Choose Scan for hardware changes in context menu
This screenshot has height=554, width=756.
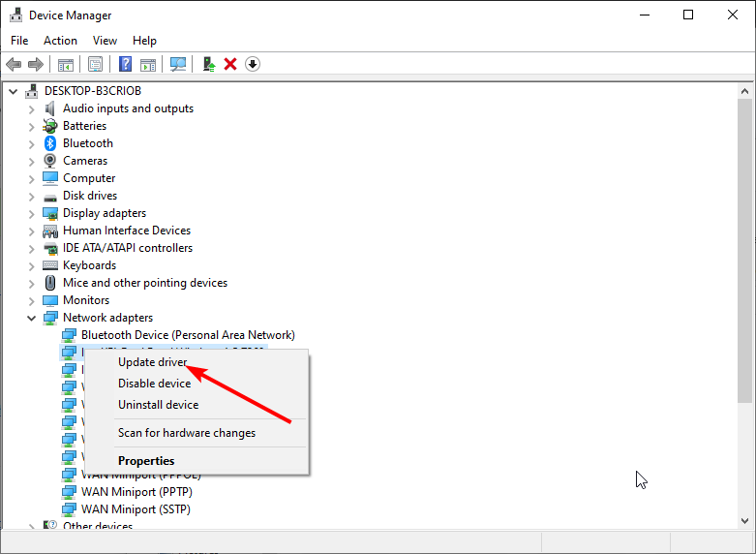197,433
